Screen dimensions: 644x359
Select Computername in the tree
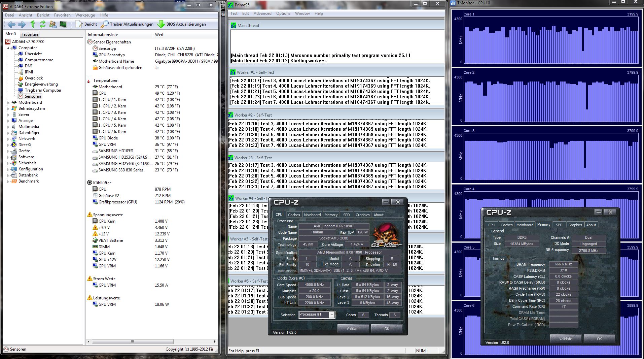[39, 60]
